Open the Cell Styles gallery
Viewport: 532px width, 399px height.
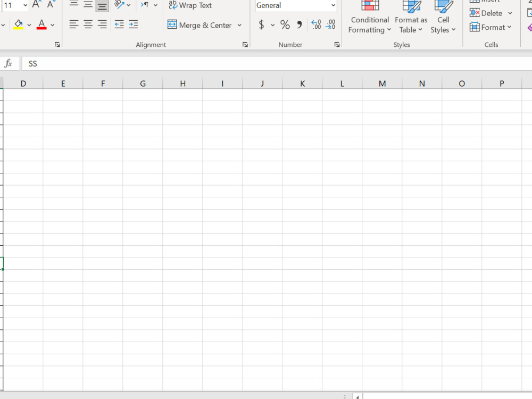point(443,17)
